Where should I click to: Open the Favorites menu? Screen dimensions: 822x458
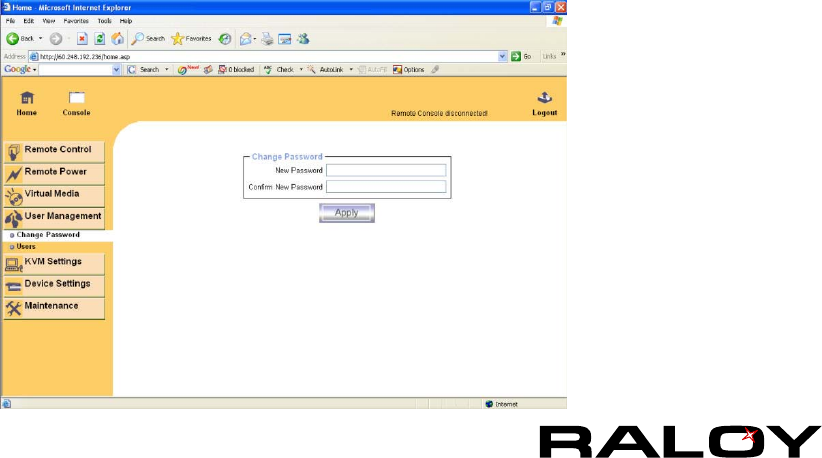click(76, 21)
